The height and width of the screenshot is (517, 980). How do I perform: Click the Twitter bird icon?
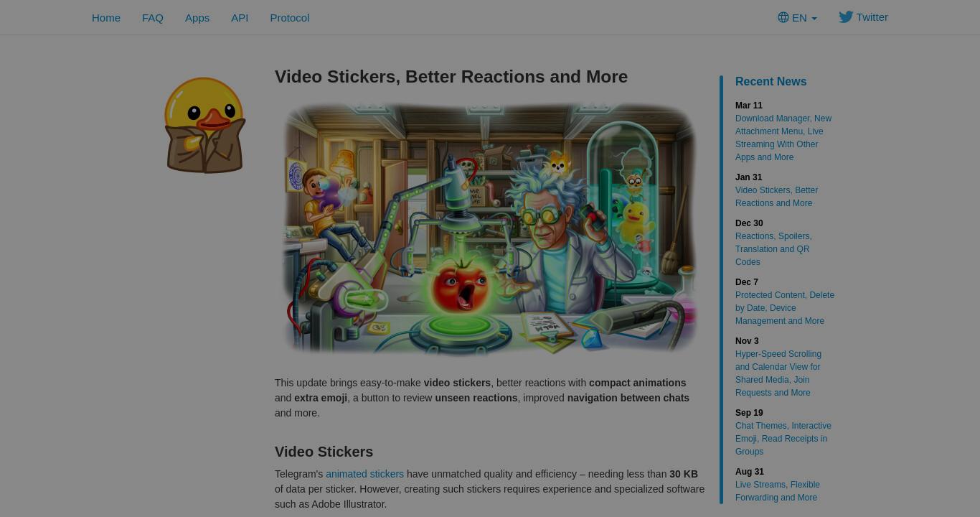point(846,17)
